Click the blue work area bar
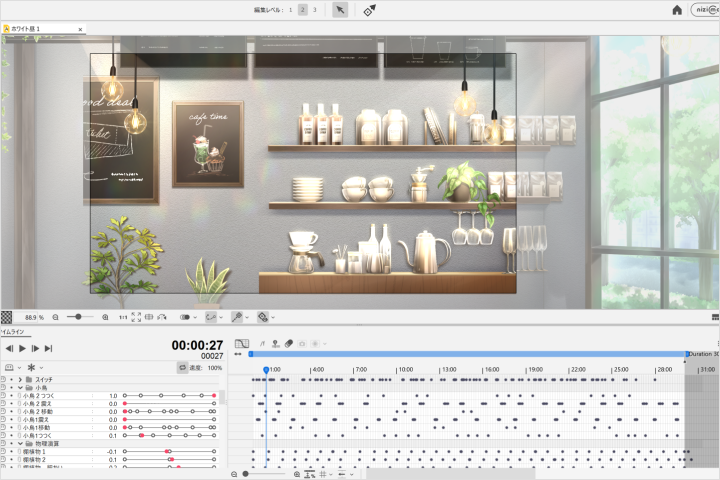The image size is (720, 480). 468,354
